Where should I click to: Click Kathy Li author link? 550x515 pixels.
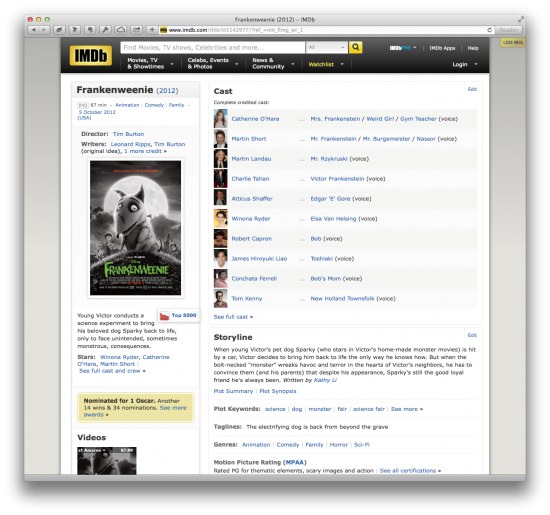point(325,380)
